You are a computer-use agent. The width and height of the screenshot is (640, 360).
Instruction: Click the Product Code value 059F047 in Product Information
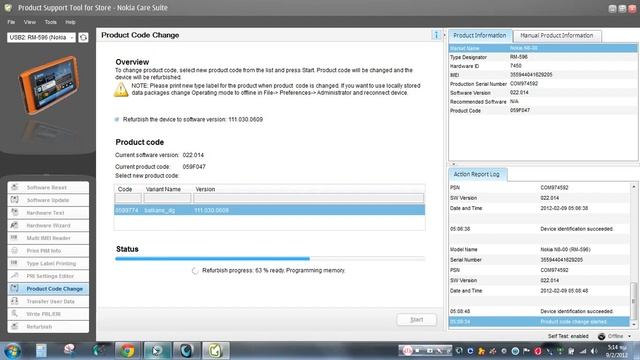[520, 110]
